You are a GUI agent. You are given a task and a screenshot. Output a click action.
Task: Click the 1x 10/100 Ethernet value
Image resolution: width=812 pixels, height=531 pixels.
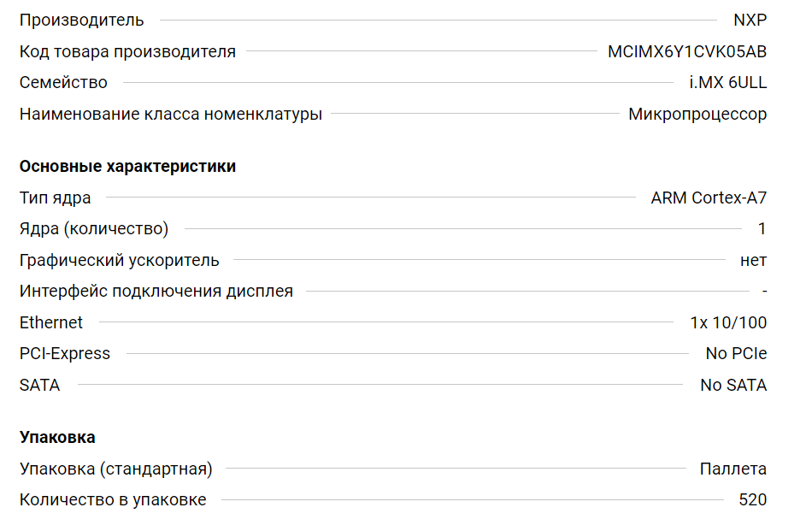(728, 323)
